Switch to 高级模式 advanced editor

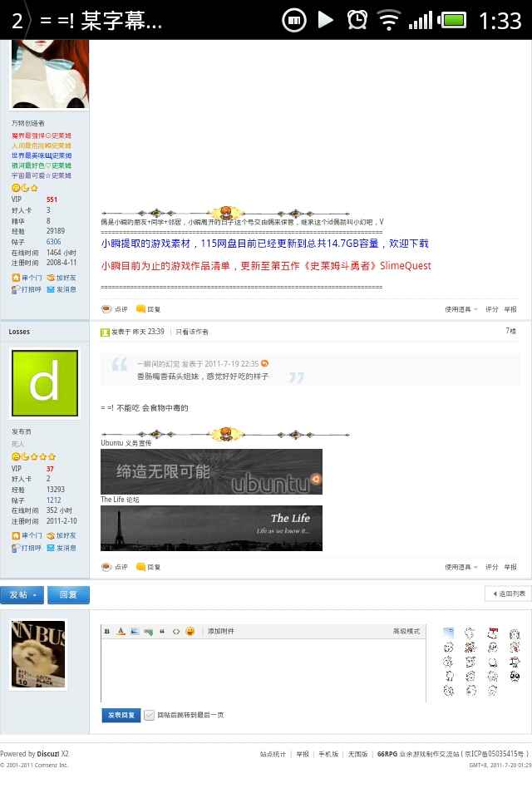coord(406,632)
